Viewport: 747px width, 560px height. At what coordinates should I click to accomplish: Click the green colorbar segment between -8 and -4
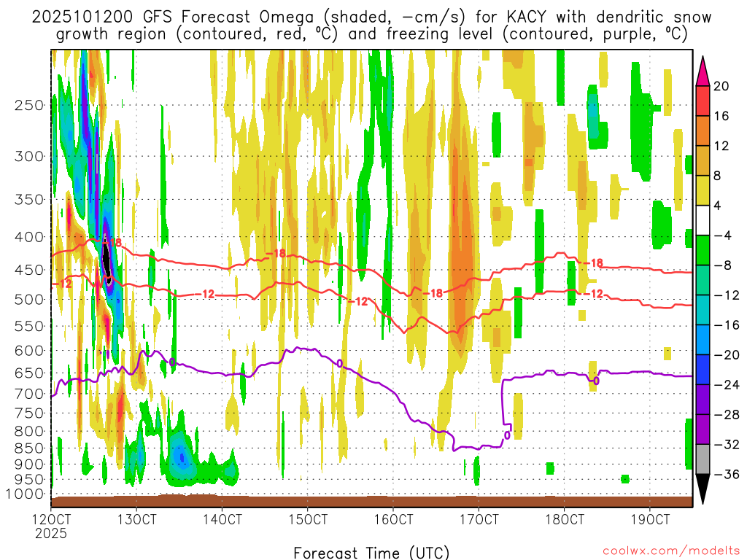click(703, 251)
